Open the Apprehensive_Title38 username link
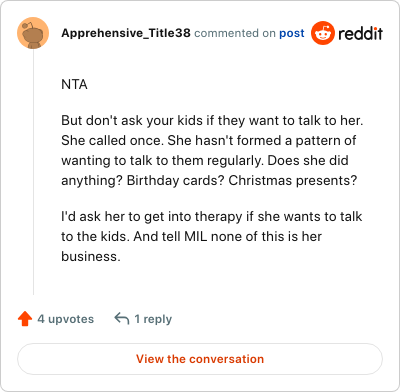This screenshot has width=400, height=392. click(126, 33)
